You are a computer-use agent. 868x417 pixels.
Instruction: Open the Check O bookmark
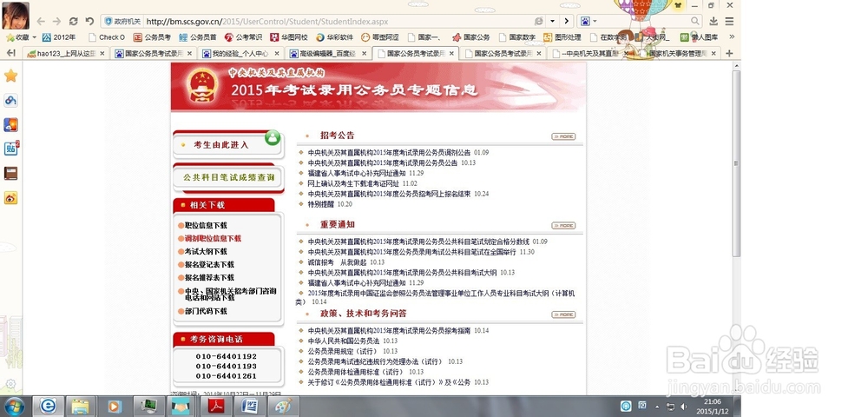point(107,37)
